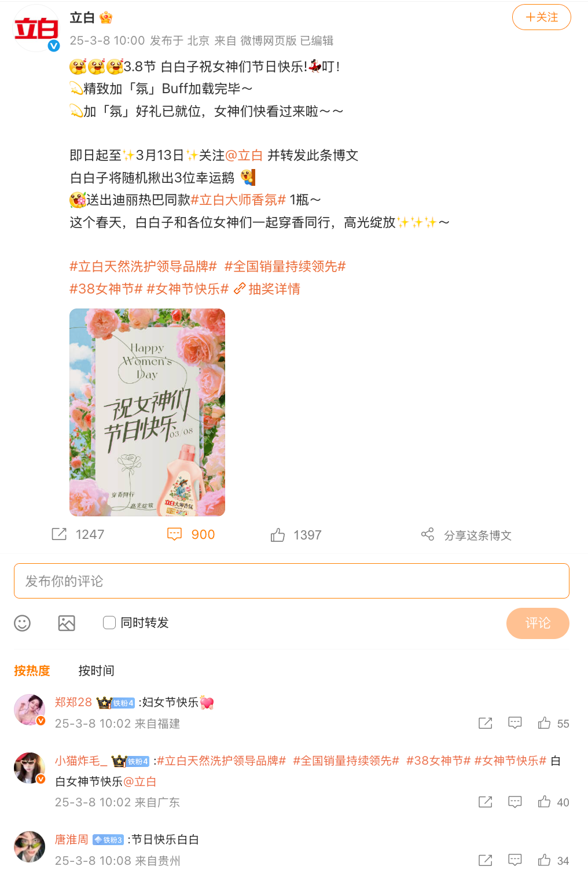Like the post with thumbs-up 1397

point(278,535)
